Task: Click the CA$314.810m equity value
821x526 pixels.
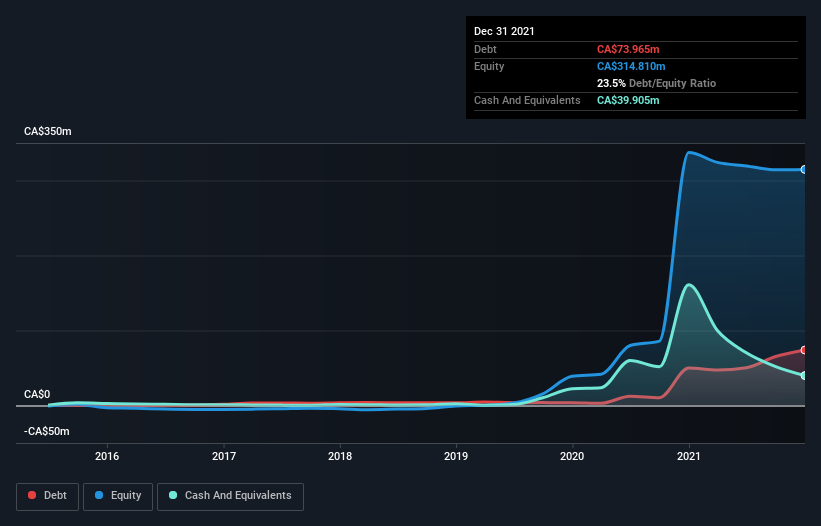Action: click(631, 66)
